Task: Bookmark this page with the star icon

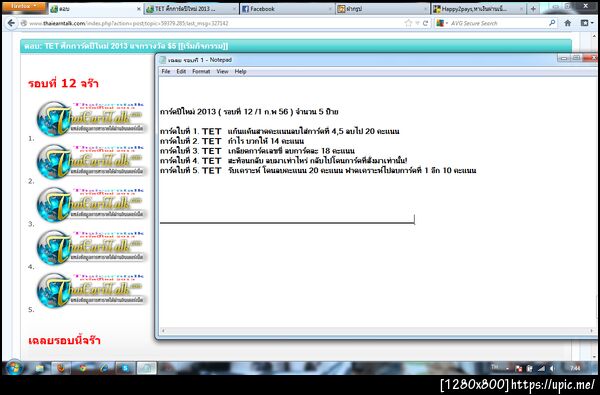Action: click(x=408, y=23)
